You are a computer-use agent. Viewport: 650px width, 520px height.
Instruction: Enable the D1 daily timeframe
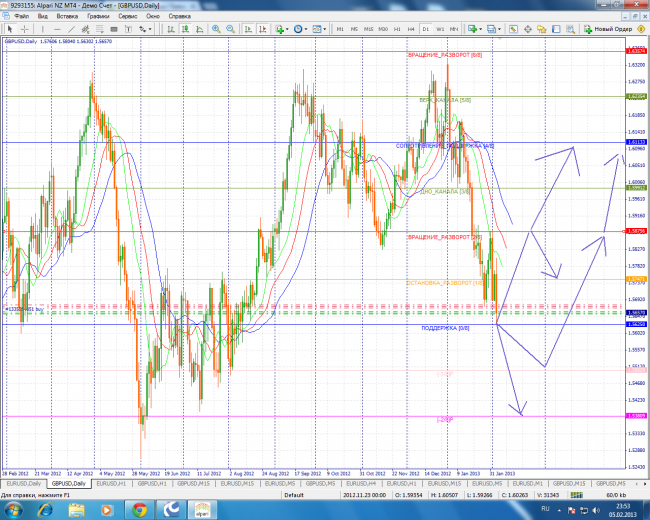click(x=425, y=30)
